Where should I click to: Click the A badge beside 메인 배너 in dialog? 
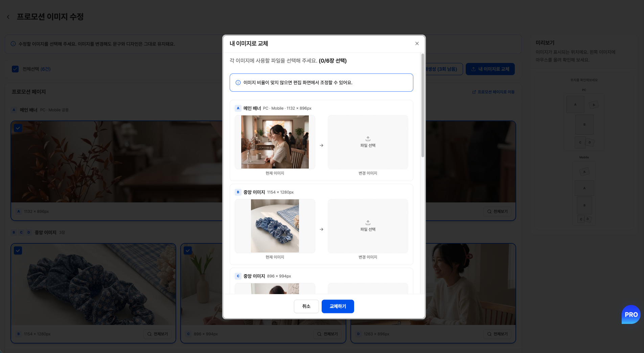tap(238, 108)
